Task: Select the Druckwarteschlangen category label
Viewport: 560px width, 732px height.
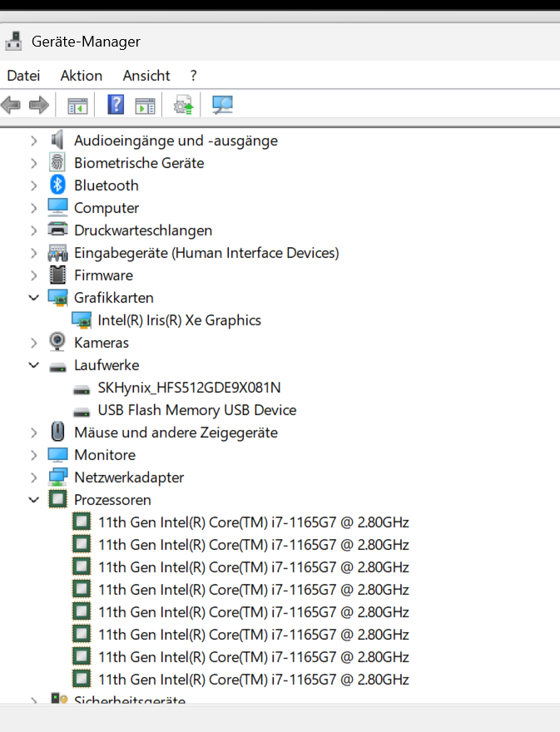Action: pos(143,230)
